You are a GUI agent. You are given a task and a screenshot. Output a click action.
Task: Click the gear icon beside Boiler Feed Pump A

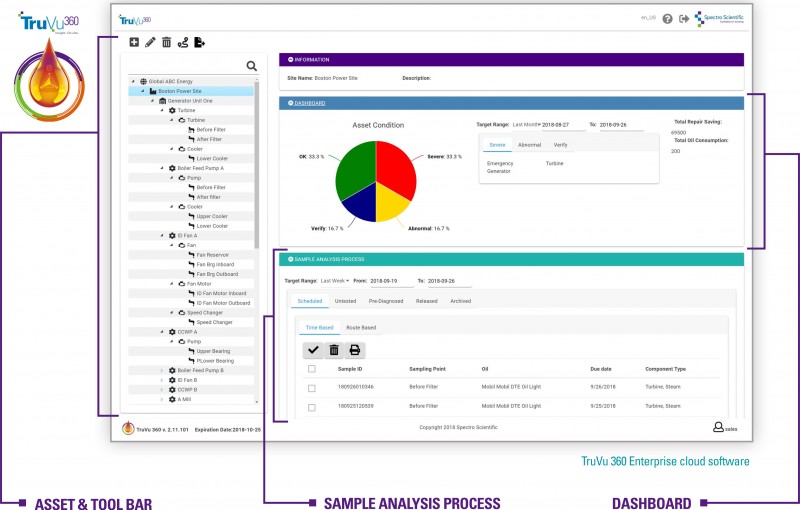point(172,168)
